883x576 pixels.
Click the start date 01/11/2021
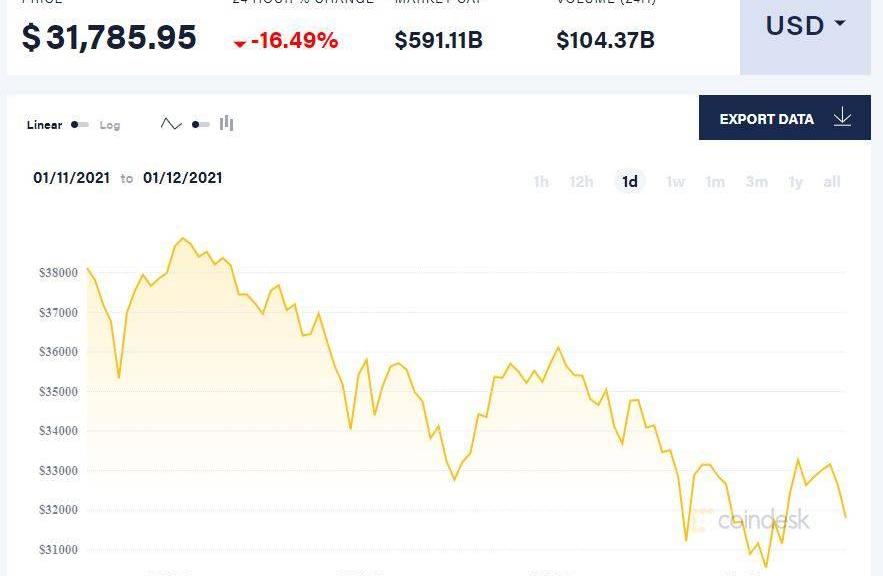point(71,178)
